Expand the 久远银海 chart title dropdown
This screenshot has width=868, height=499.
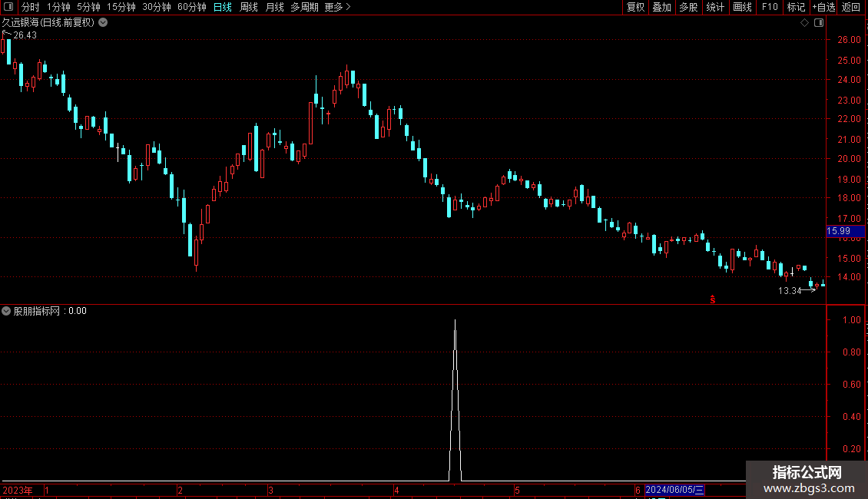tap(103, 23)
